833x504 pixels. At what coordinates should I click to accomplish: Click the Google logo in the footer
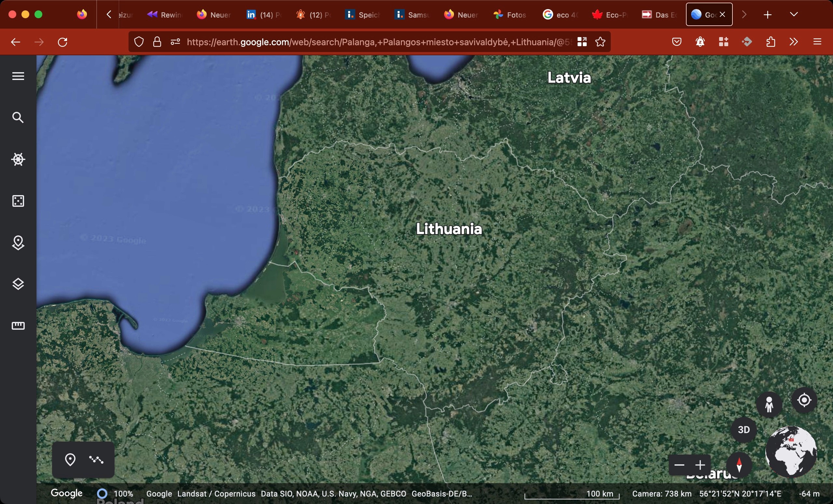(67, 493)
